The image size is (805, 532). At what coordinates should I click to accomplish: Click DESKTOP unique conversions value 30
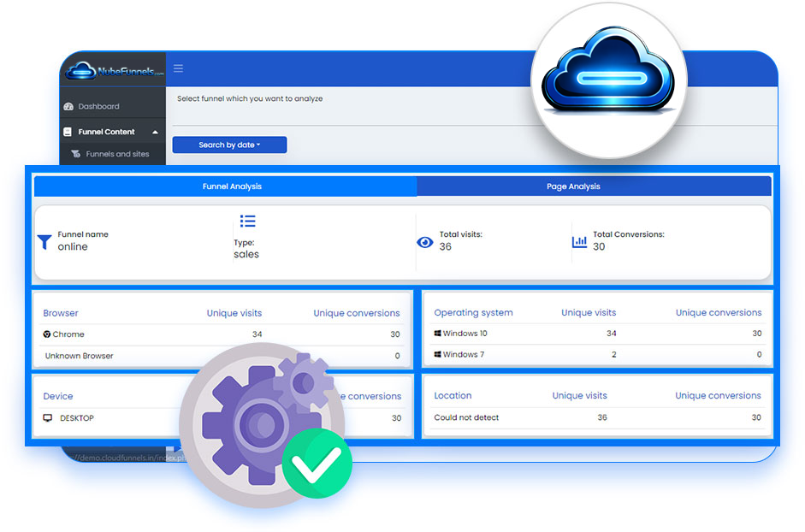point(396,418)
